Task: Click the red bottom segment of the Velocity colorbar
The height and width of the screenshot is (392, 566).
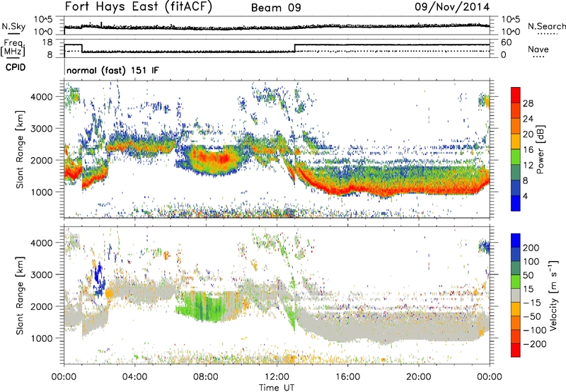Action: click(516, 350)
